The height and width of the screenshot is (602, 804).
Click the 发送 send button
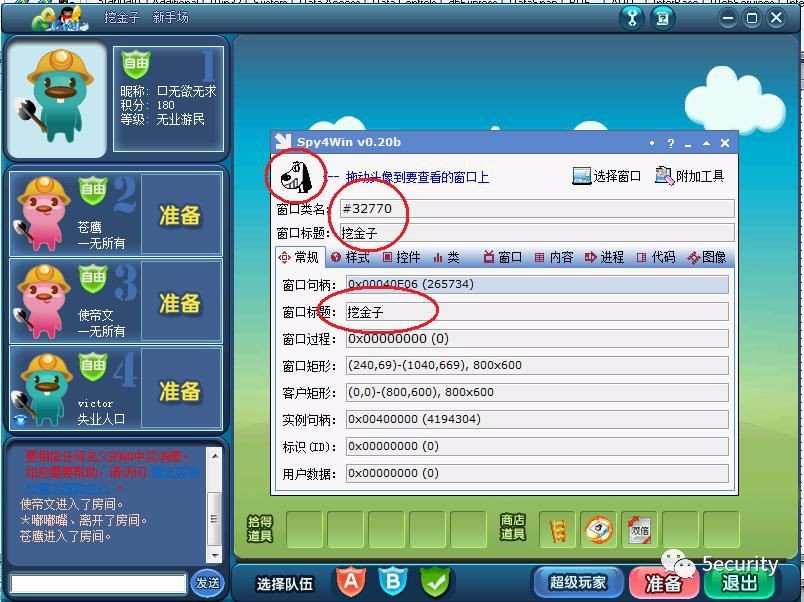pyautogui.click(x=208, y=583)
